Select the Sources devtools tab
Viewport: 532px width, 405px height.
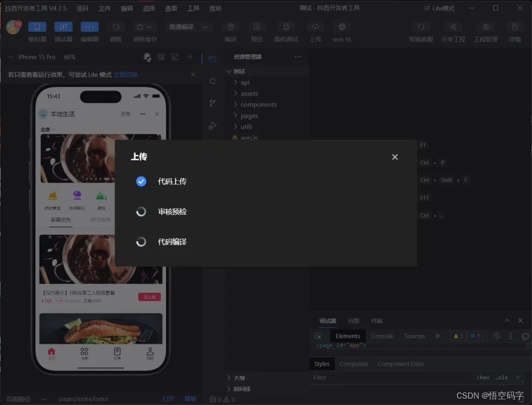tap(414, 336)
